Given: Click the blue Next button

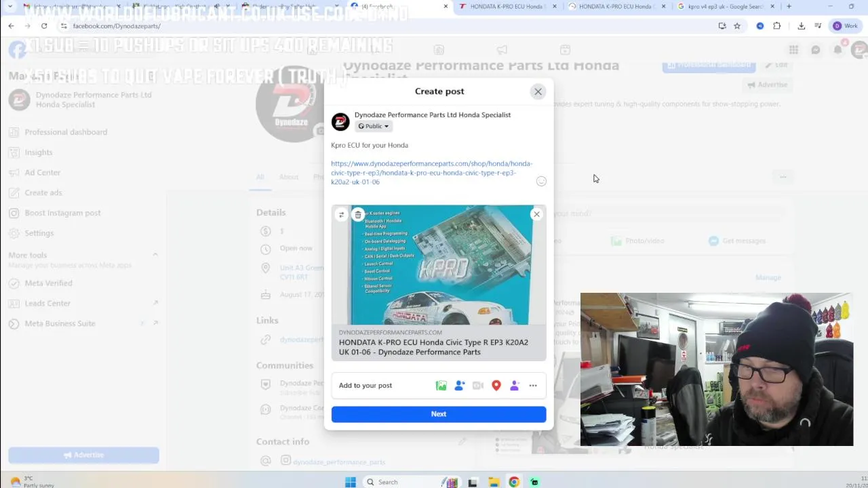Looking at the screenshot, I should point(439,414).
